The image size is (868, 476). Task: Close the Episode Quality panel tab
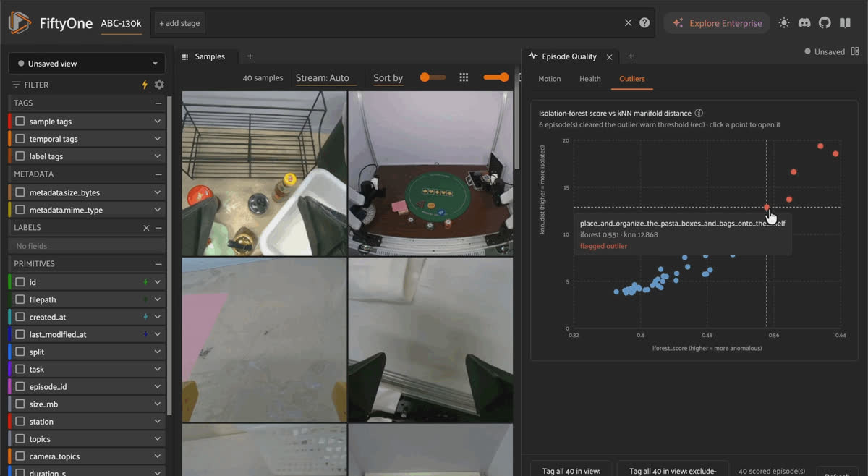609,56
